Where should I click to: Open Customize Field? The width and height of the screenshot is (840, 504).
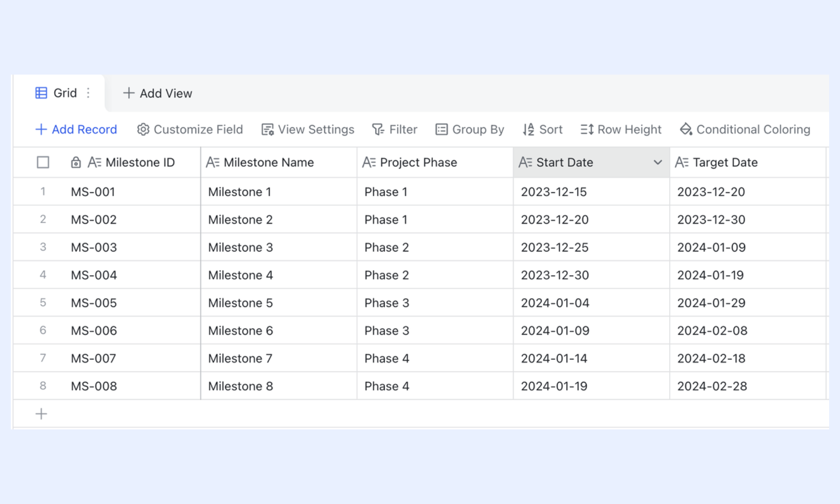[190, 129]
